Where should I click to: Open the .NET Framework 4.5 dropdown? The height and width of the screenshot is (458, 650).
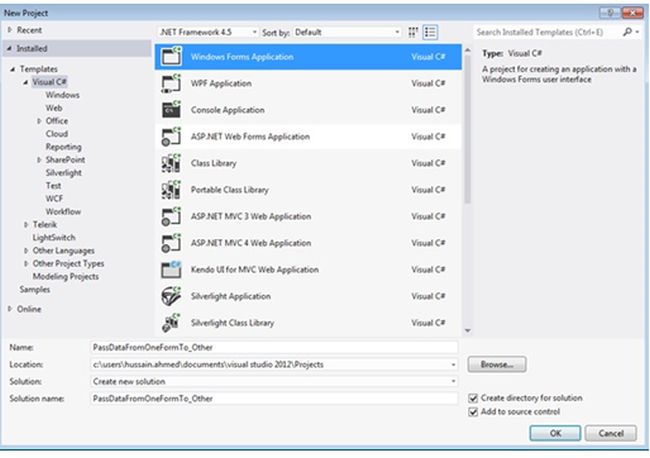[x=208, y=32]
